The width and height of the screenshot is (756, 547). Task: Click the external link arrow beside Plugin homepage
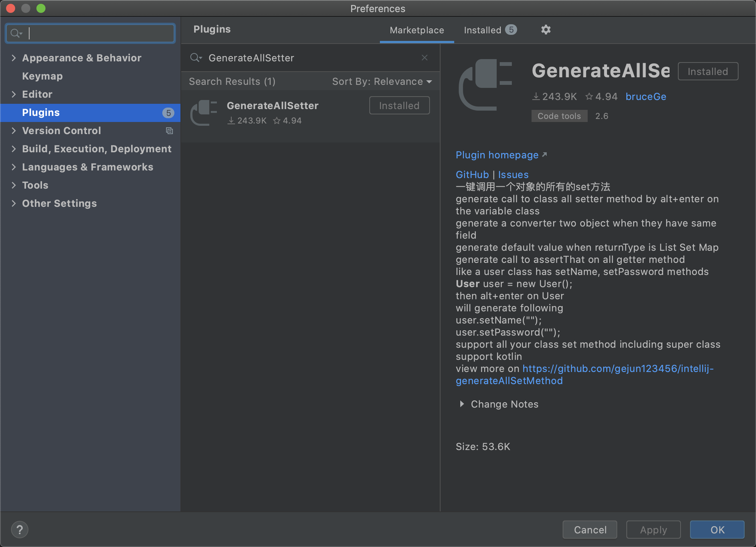click(544, 155)
